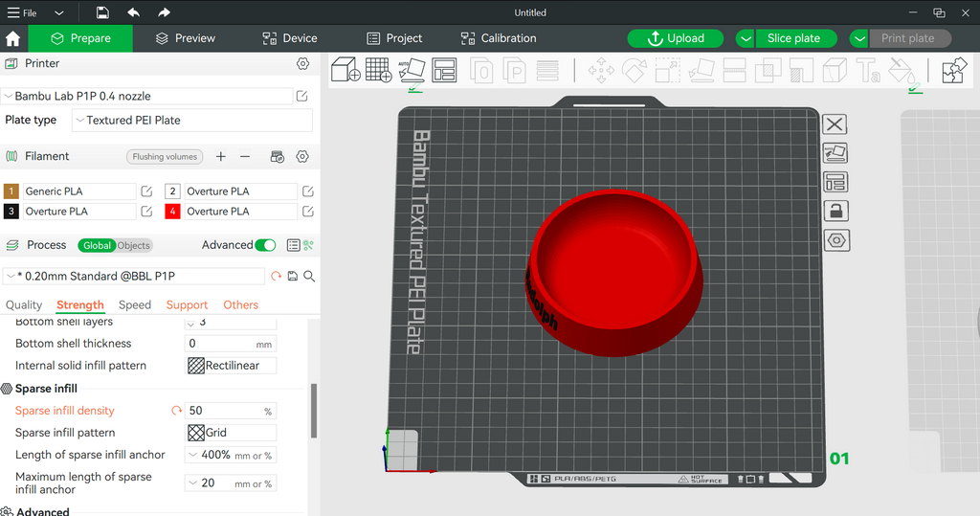
Task: Click the red filament 4 color swatch
Action: (x=172, y=212)
